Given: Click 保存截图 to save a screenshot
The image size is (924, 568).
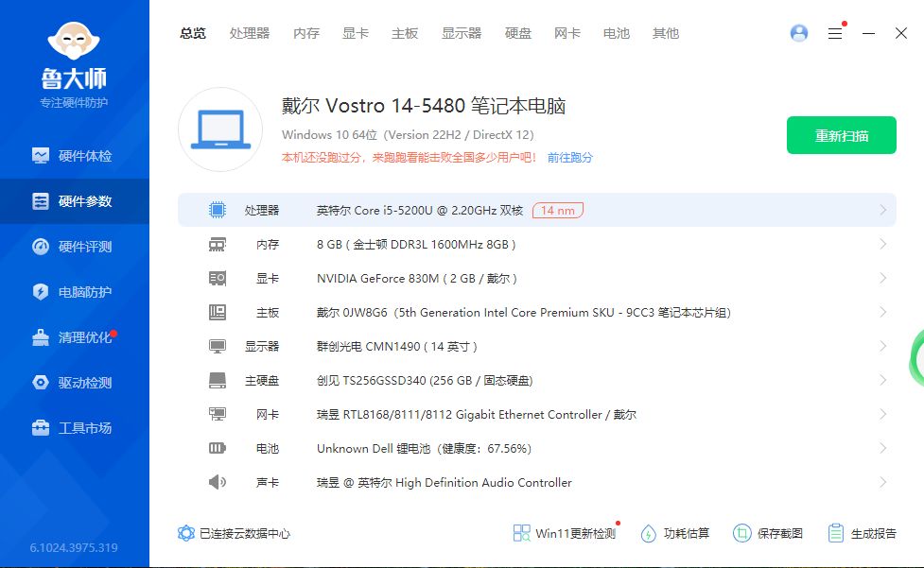Looking at the screenshot, I should coord(768,533).
